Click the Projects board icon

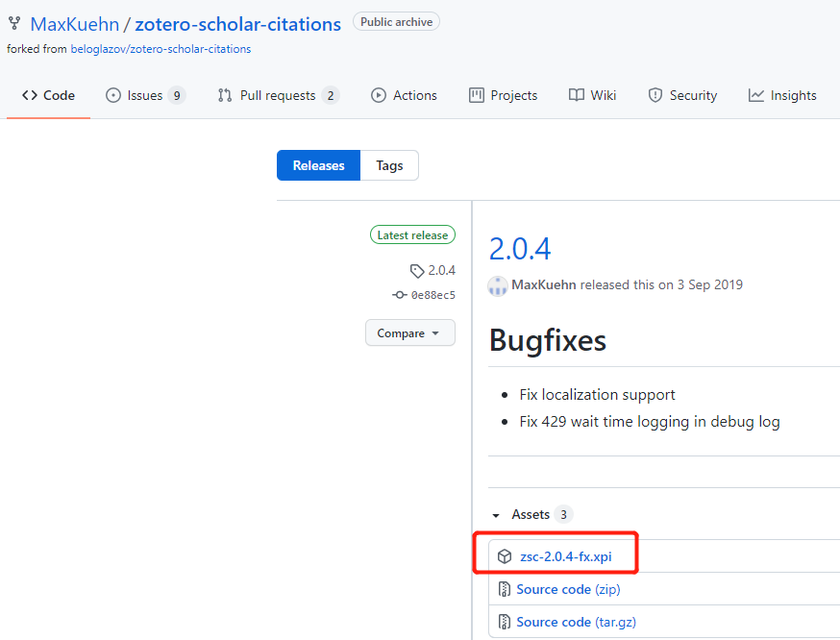point(477,95)
